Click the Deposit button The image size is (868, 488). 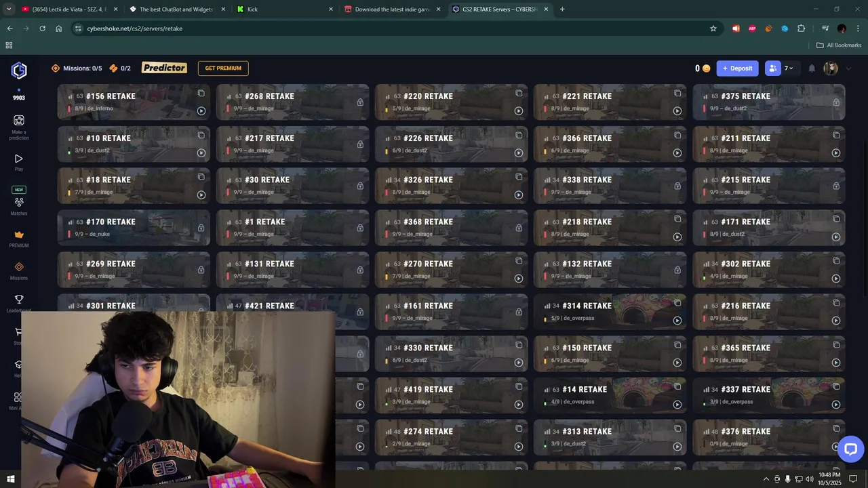737,68
